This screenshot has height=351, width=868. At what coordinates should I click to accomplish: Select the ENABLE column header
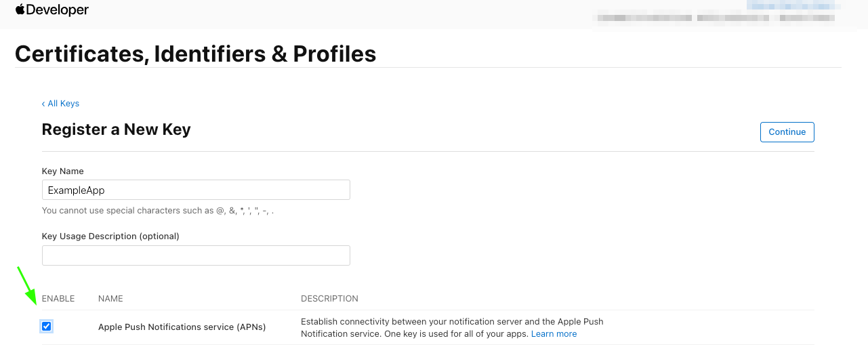coord(58,299)
